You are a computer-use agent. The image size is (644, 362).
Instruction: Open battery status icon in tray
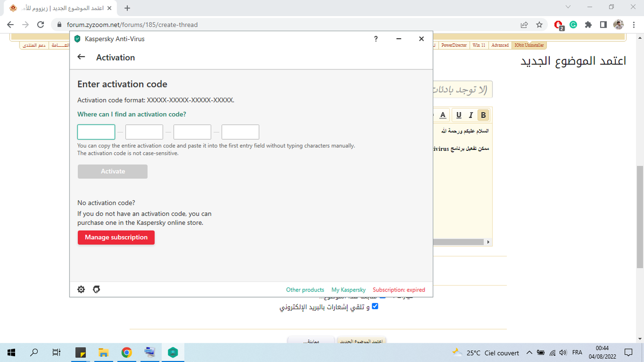[541, 352]
